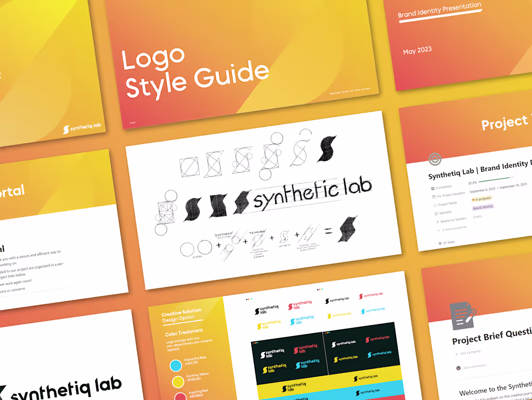Image resolution: width=532 pixels, height=400 pixels.
Task: Click the Empty relation value
Action: 477,217
